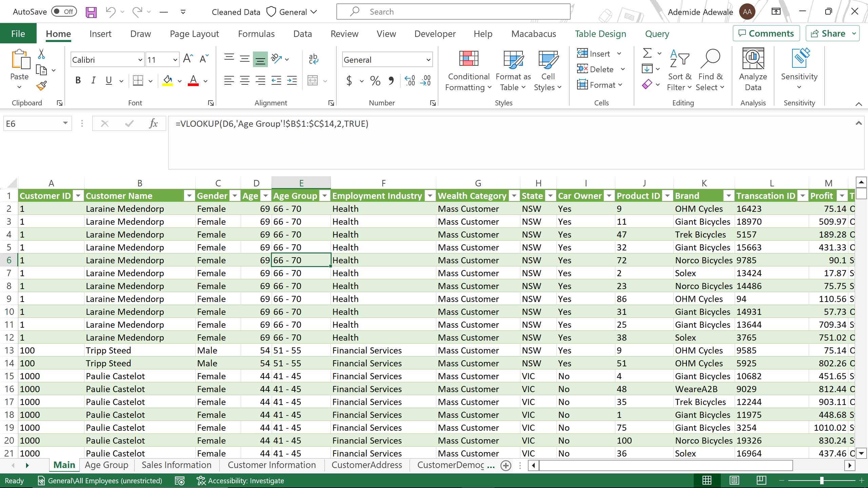The height and width of the screenshot is (488, 868).
Task: Click the Insert Function fx icon
Action: tap(153, 124)
